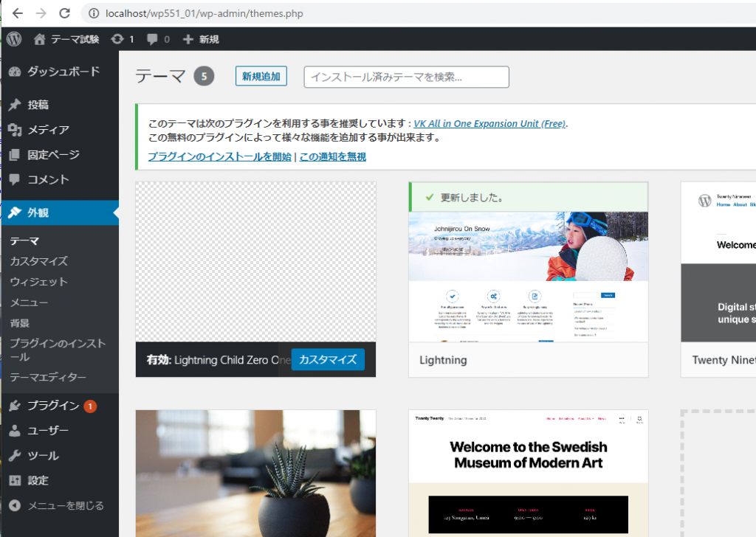Screen dimensions: 756x537
Task: Select the Lightning theme thumbnail
Action: pos(528,277)
